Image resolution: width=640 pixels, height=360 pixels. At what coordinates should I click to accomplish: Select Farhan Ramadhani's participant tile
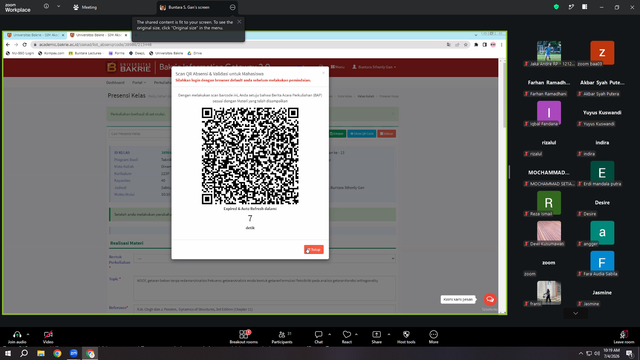[x=549, y=84]
